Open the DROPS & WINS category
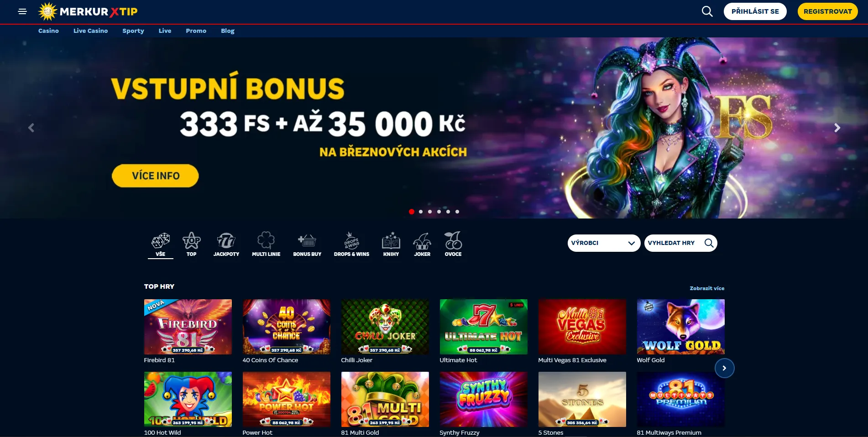868x437 pixels. [x=351, y=245]
